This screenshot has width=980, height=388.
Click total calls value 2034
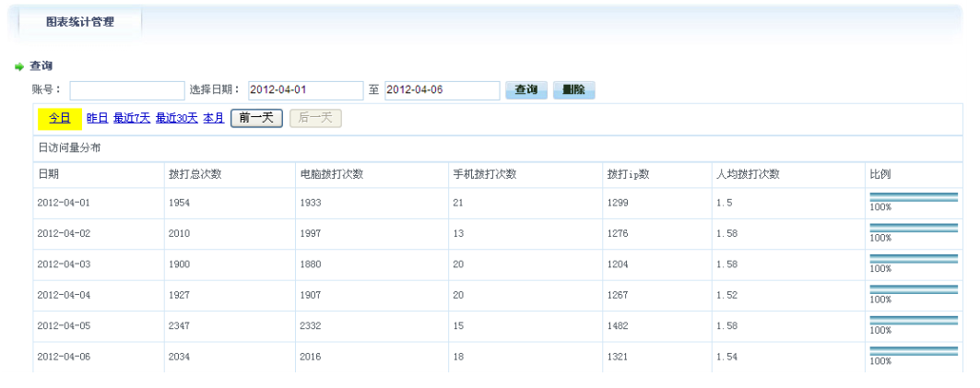(180, 358)
